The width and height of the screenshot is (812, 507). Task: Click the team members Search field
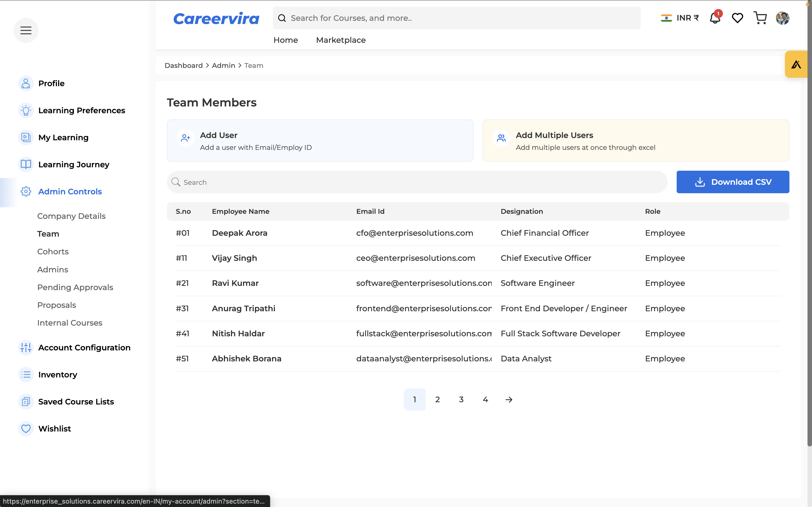click(x=417, y=182)
